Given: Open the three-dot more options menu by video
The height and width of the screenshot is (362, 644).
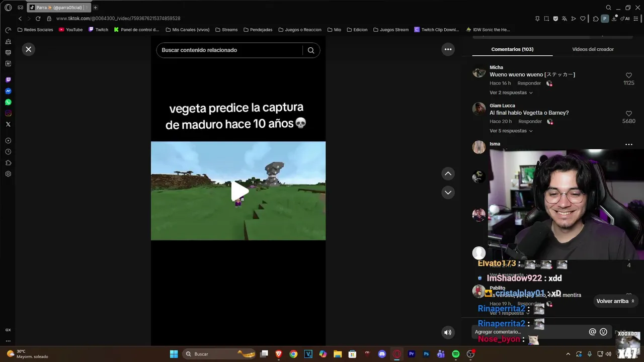Looking at the screenshot, I should [448, 49].
